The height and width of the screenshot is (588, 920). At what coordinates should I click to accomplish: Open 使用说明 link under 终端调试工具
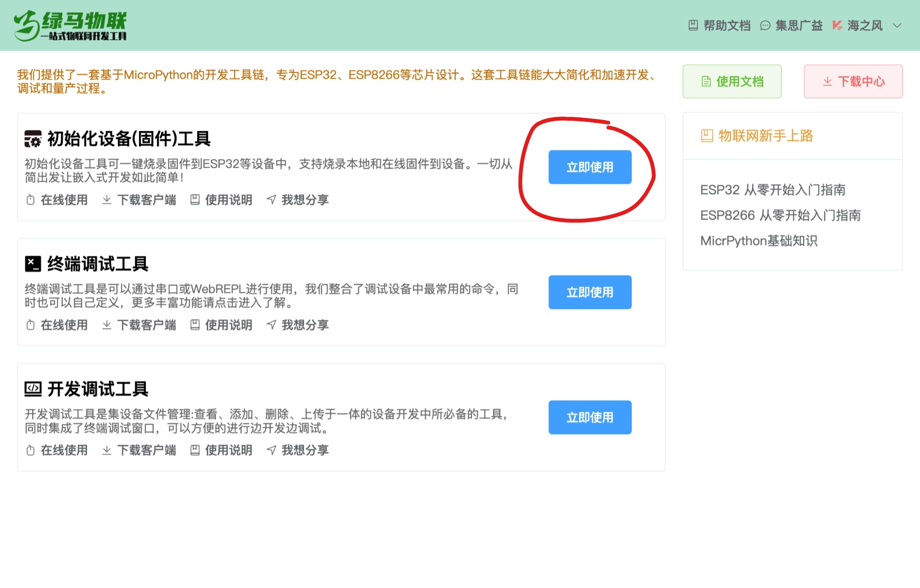[x=228, y=325]
